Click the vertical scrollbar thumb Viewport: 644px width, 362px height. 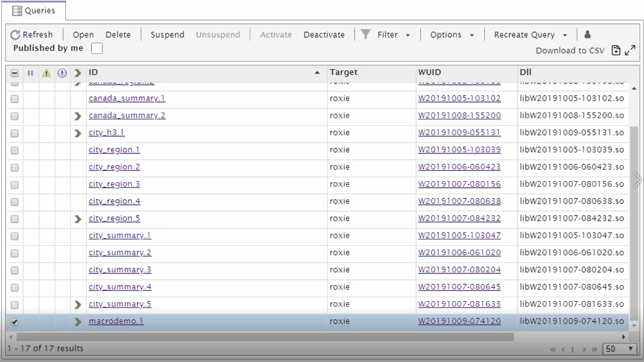634,224
